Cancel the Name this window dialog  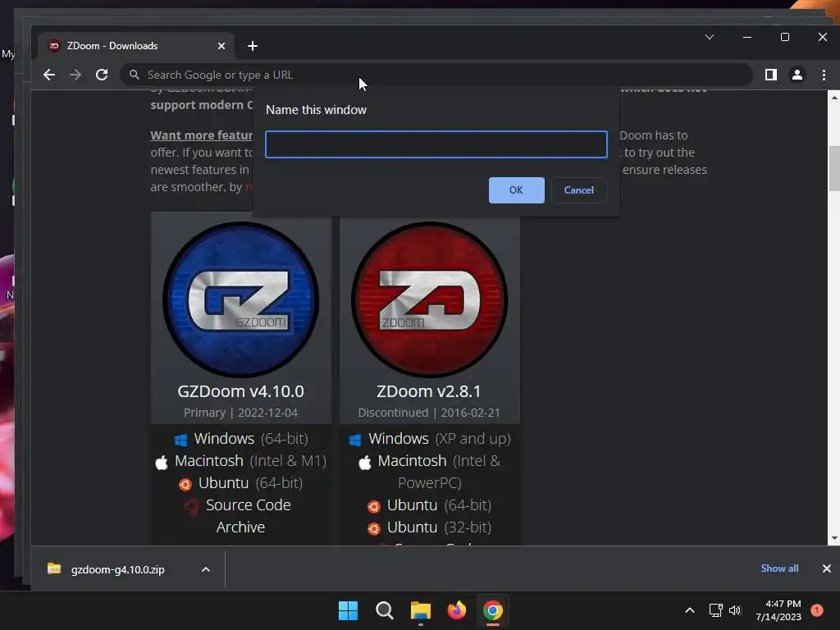578,190
